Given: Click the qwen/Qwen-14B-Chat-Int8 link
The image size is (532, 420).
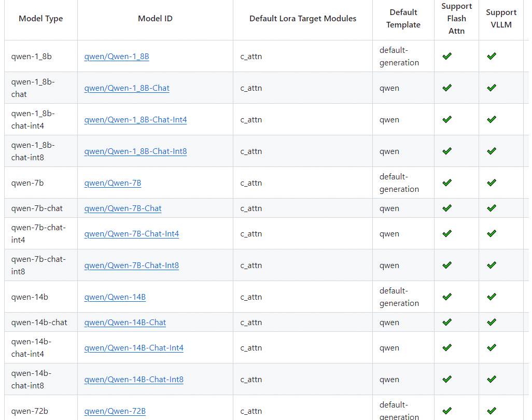Looking at the screenshot, I should point(134,380).
